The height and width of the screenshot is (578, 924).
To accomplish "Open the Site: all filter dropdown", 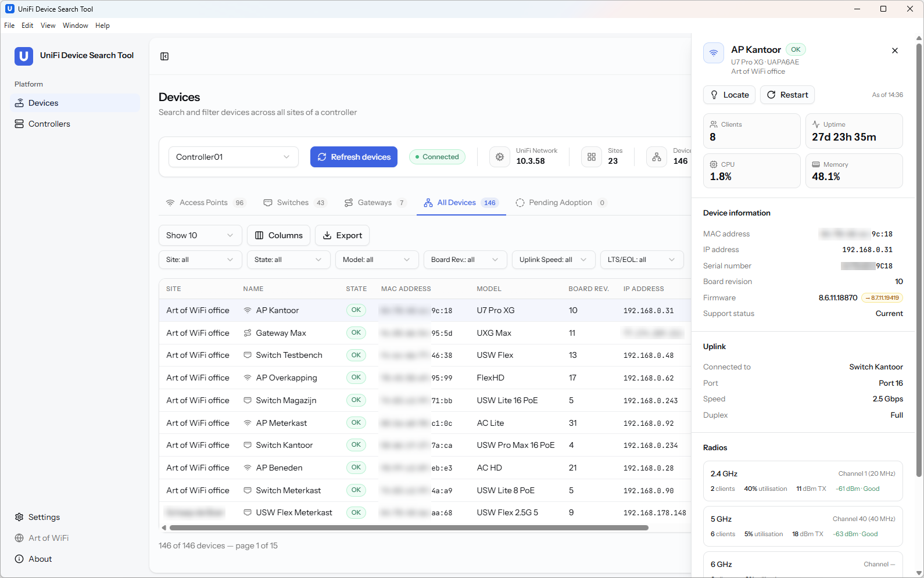I will [200, 260].
